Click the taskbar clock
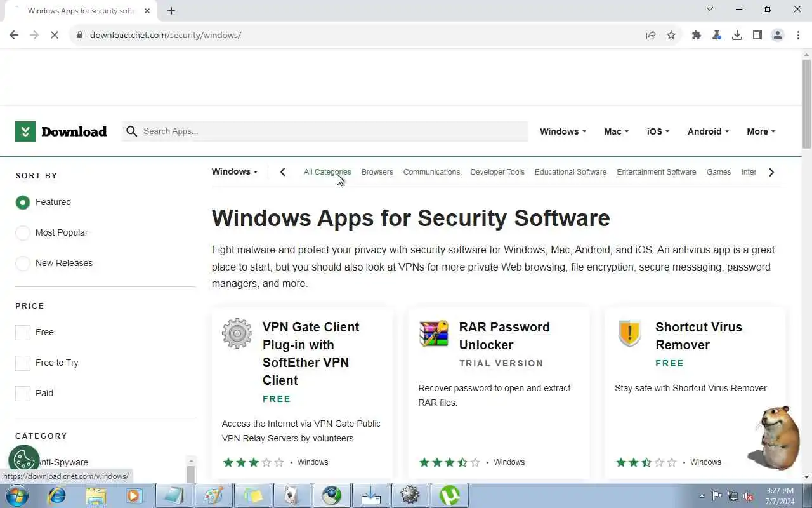 780,496
